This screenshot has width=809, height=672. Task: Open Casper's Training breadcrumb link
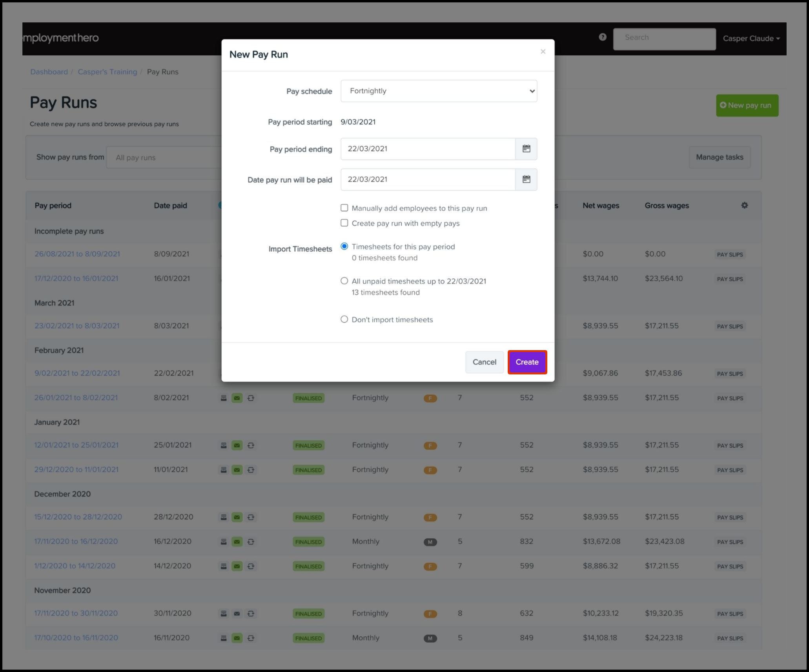click(x=107, y=72)
